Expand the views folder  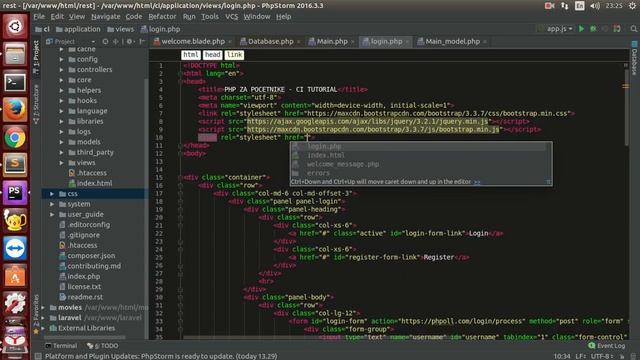(62, 162)
